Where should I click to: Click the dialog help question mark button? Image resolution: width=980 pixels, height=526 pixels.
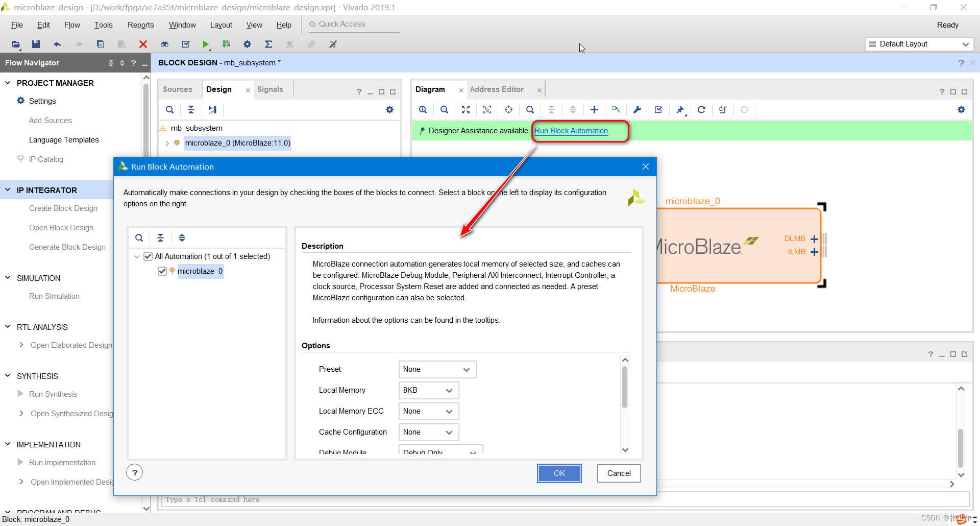135,472
